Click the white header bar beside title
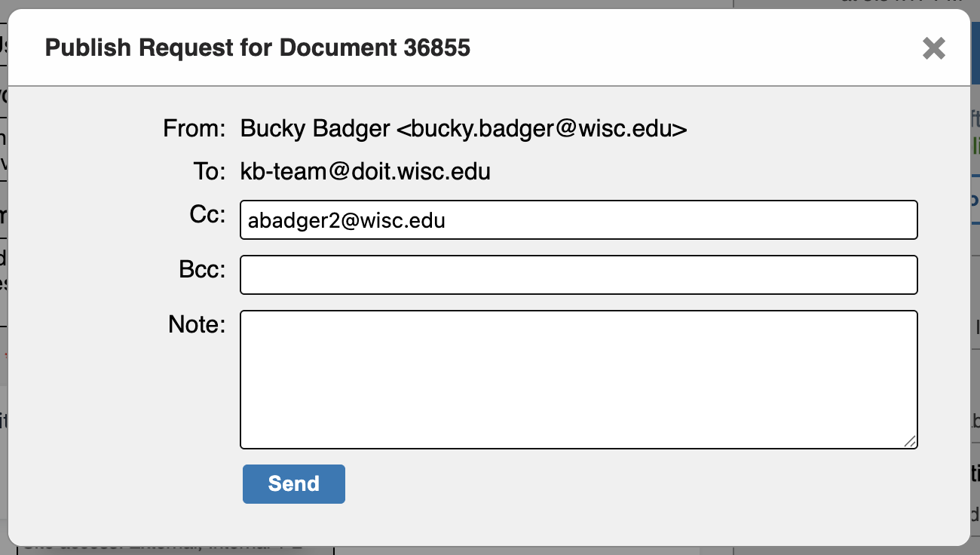 (678, 48)
